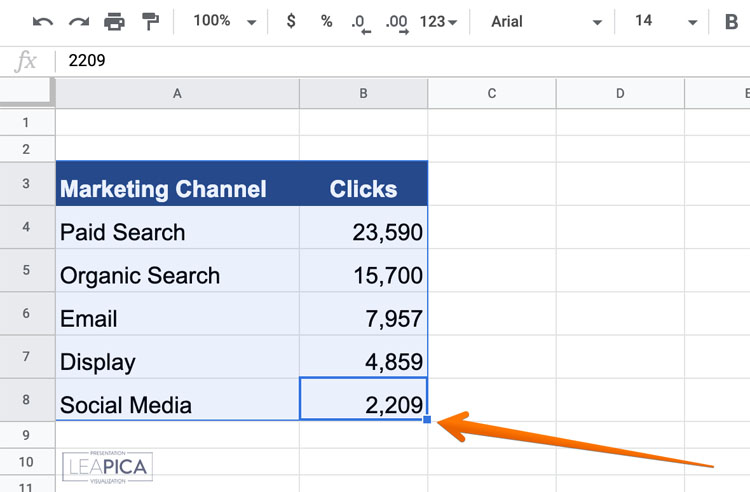Select the Social Media cell
The width and height of the screenshot is (750, 492).
coord(177,400)
